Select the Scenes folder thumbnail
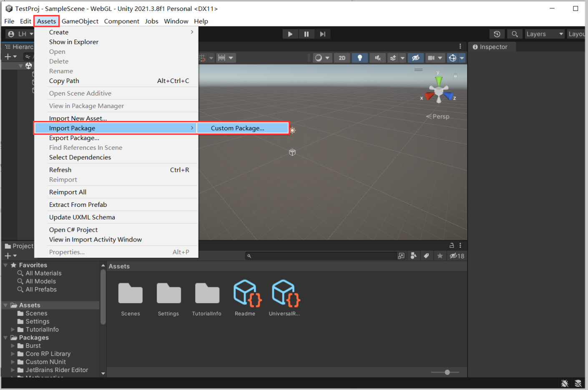Image resolution: width=588 pixels, height=390 pixels. [x=131, y=293]
